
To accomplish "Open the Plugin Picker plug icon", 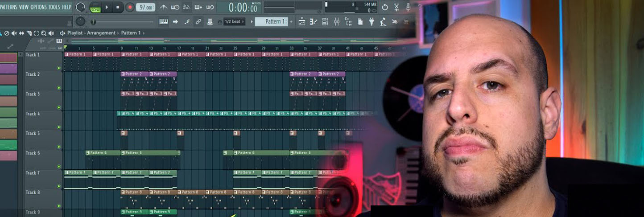I will coord(372,21).
